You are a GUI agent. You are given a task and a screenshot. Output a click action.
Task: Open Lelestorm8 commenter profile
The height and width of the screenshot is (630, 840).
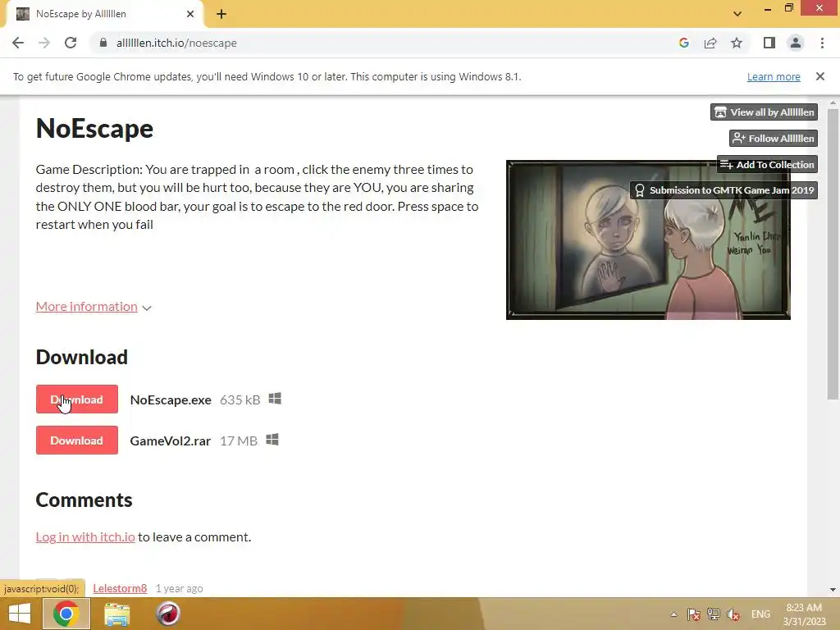pyautogui.click(x=120, y=588)
